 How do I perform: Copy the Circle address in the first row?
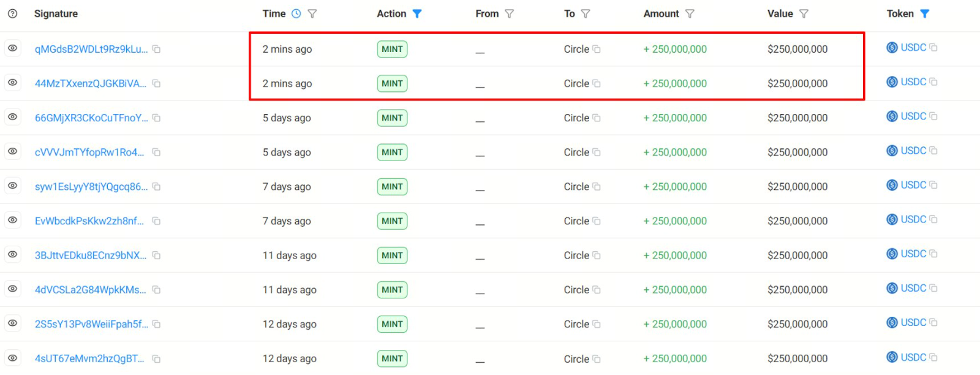[x=597, y=49]
